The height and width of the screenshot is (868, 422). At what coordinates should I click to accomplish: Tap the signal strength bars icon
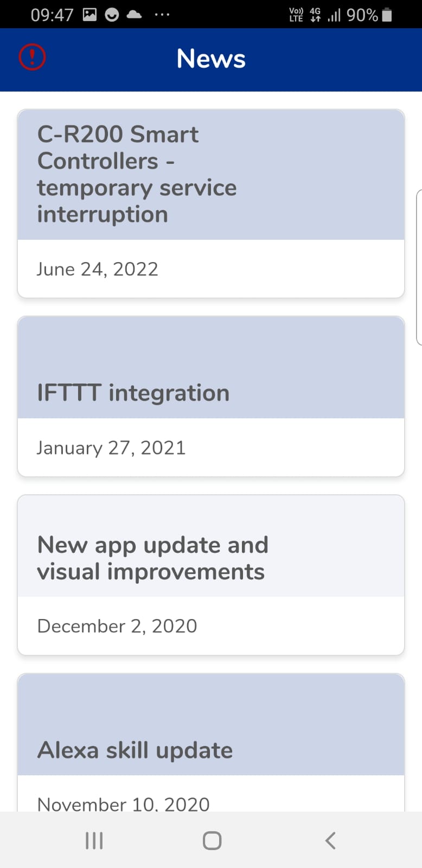334,15
